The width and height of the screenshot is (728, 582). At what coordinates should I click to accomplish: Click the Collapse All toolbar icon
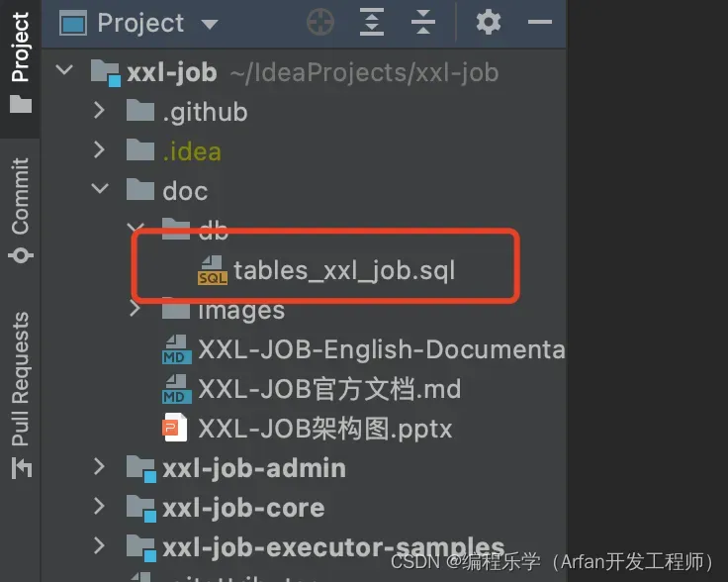click(423, 22)
